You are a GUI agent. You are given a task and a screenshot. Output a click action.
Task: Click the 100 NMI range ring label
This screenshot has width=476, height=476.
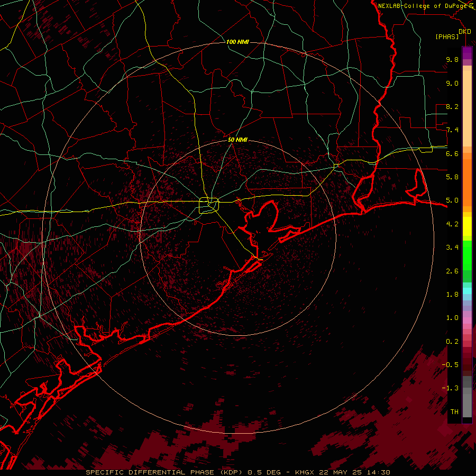click(237, 42)
